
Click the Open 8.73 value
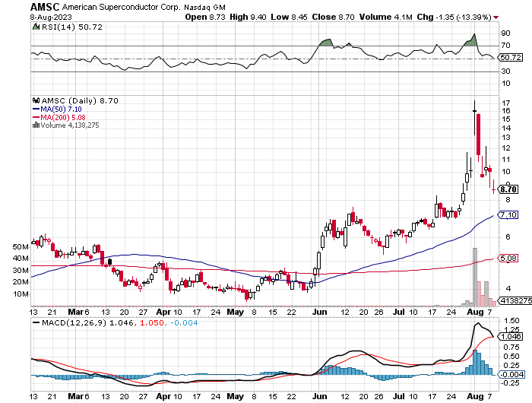[x=205, y=17]
